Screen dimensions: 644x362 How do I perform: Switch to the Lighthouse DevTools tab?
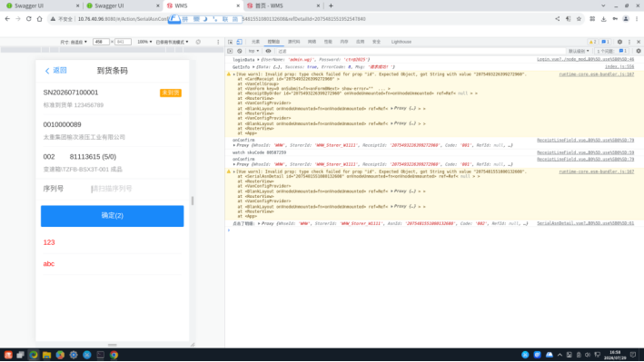tap(401, 42)
